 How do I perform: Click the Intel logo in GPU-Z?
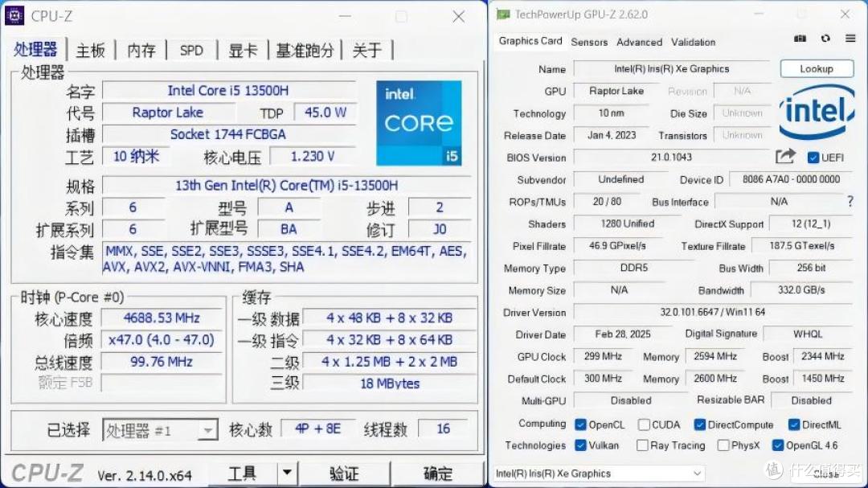pyautogui.click(x=817, y=112)
